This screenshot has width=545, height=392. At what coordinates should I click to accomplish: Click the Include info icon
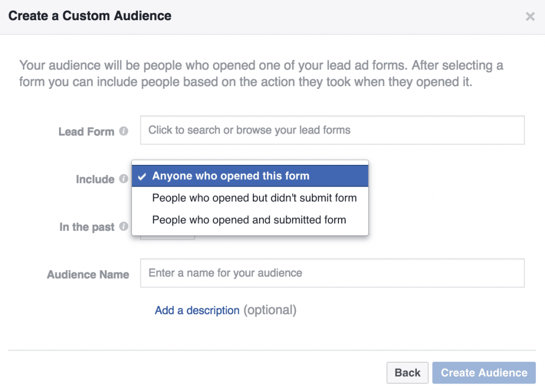[x=123, y=179]
